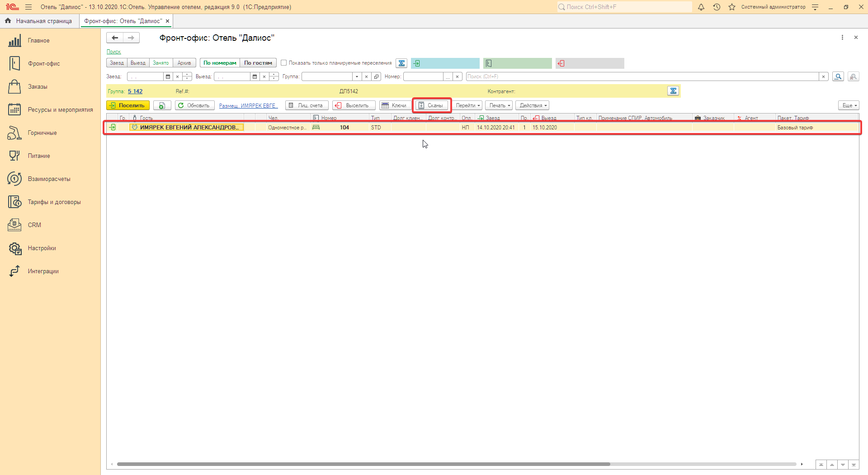Expand the Группа dropdown list
Screen dimensions: 868x475
(x=357, y=77)
